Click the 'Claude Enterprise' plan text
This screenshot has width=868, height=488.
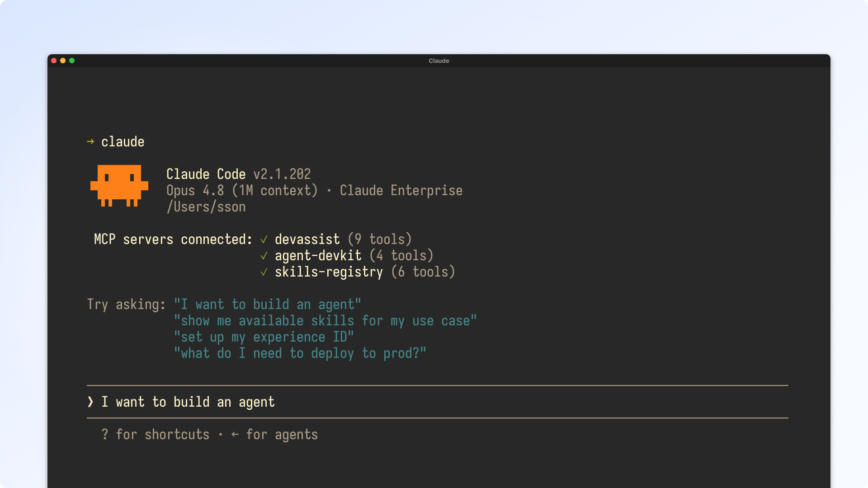[x=401, y=191]
